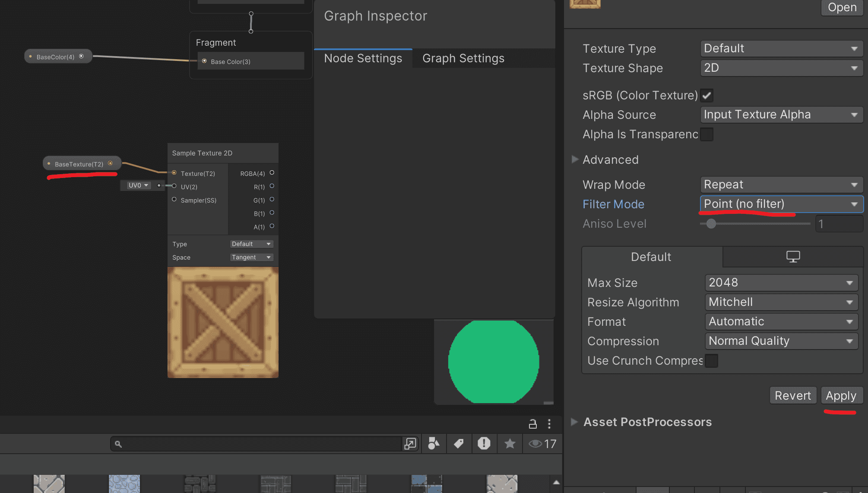Enable Use Crunch Compression checkbox
Image resolution: width=868 pixels, height=493 pixels.
coord(711,360)
